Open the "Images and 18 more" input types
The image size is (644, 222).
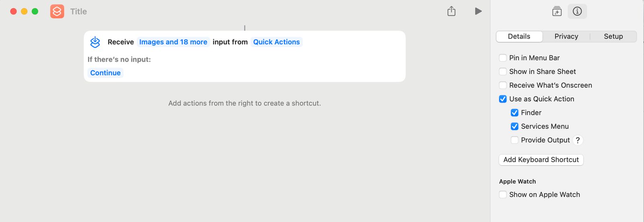173,42
